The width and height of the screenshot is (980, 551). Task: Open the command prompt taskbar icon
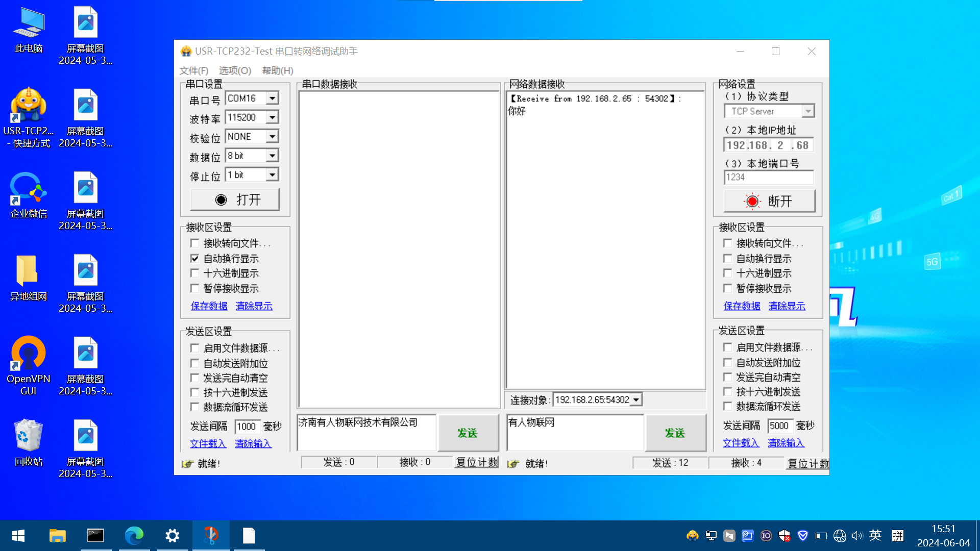click(x=95, y=536)
